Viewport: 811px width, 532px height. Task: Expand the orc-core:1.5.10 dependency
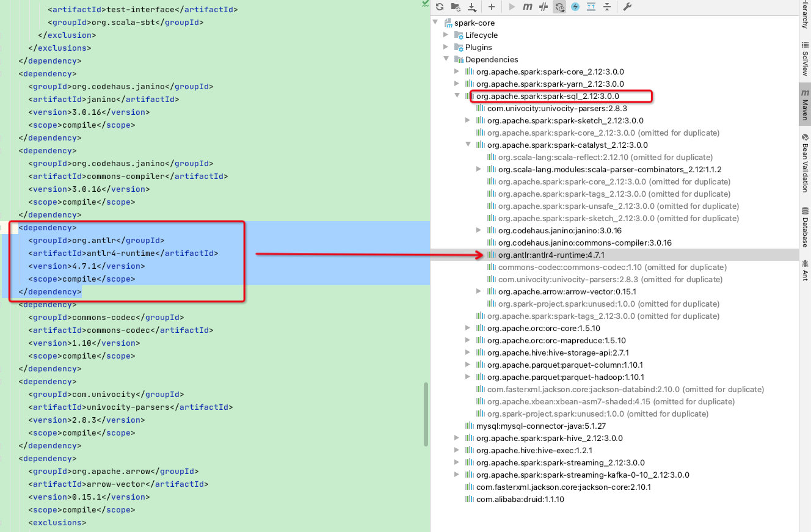pyautogui.click(x=468, y=328)
